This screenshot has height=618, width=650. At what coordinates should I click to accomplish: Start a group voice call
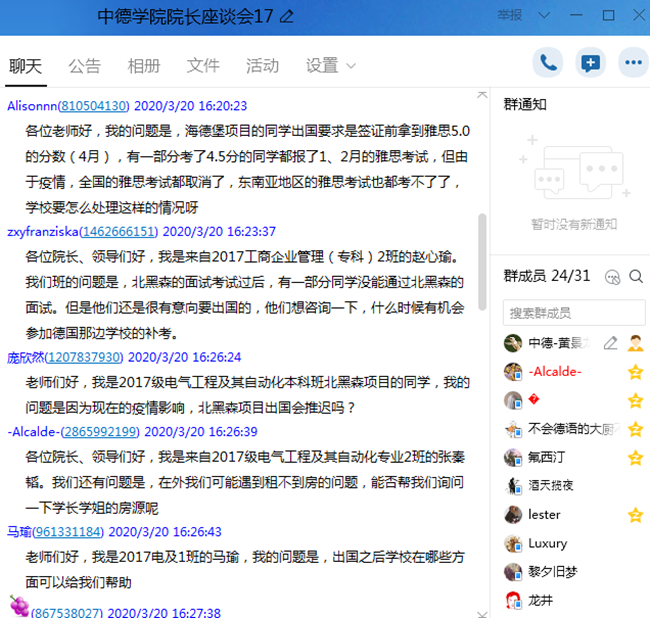(547, 63)
